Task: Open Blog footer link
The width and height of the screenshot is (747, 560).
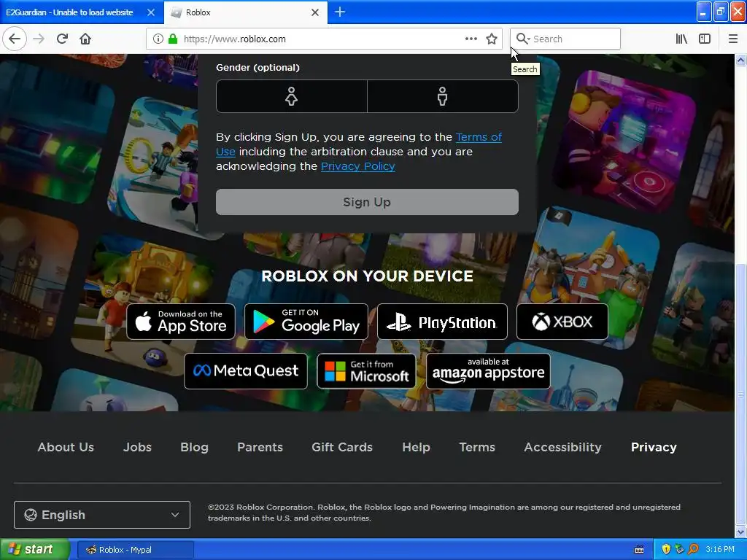Action: click(194, 447)
